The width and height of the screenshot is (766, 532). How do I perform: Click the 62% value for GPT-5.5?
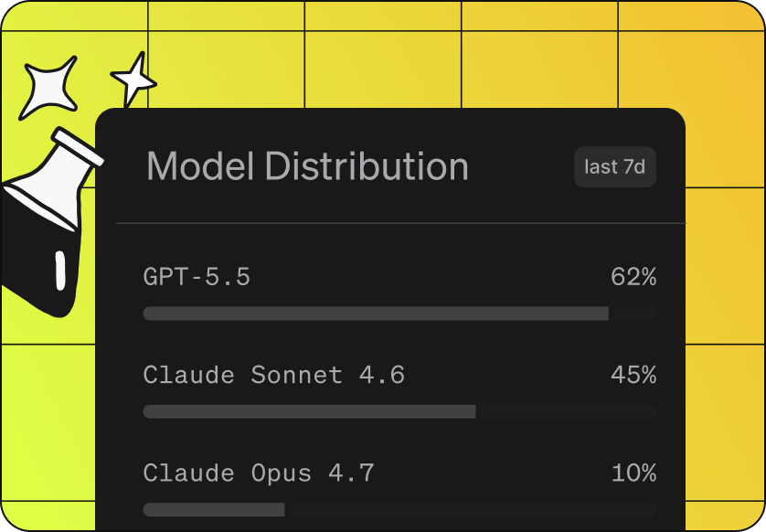tap(633, 277)
